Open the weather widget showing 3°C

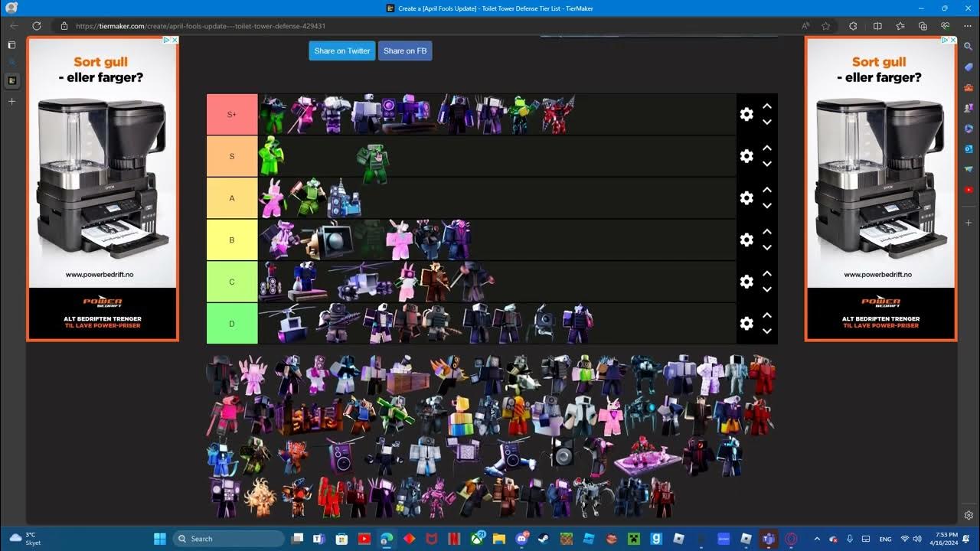24,539
